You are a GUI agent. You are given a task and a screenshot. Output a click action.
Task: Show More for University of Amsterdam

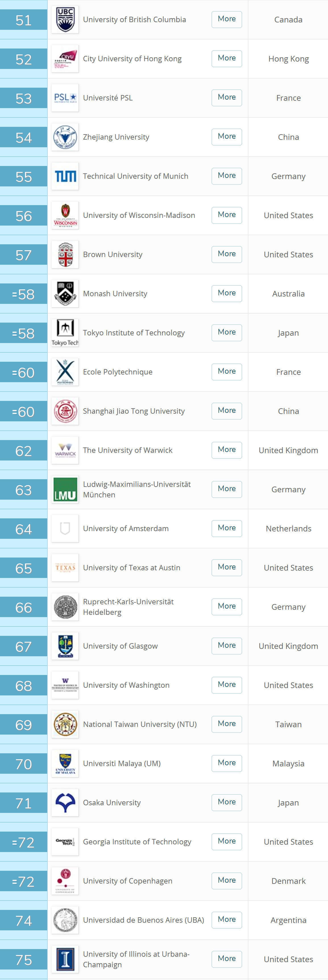pyautogui.click(x=227, y=528)
